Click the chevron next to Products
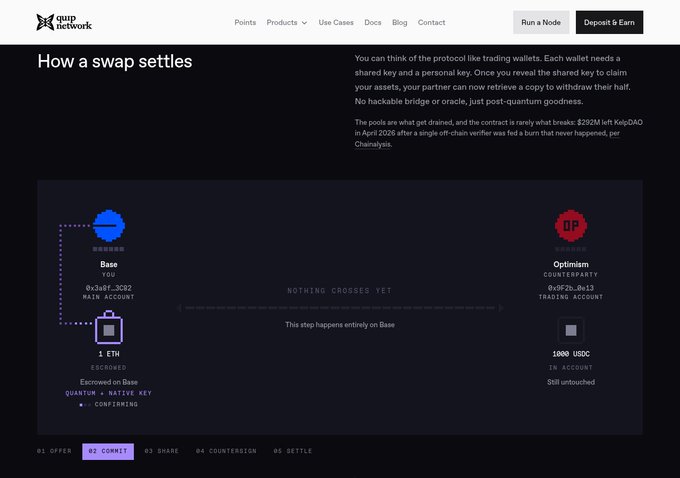680x478 pixels. pos(304,23)
